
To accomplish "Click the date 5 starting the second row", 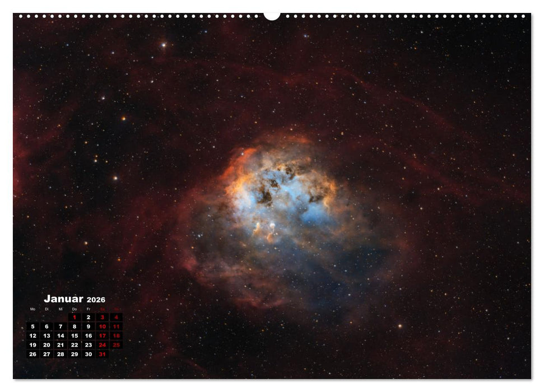I will [x=33, y=326].
